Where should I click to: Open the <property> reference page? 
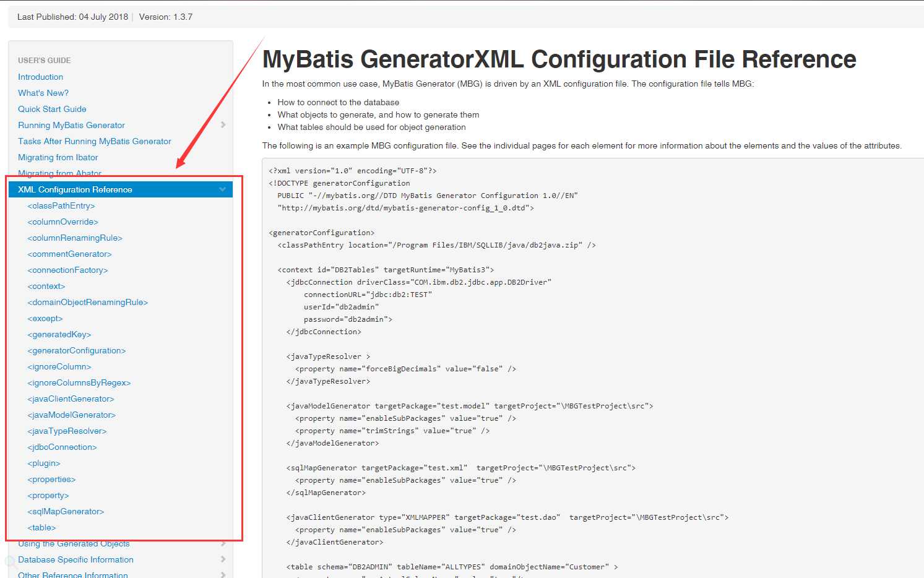pos(48,495)
